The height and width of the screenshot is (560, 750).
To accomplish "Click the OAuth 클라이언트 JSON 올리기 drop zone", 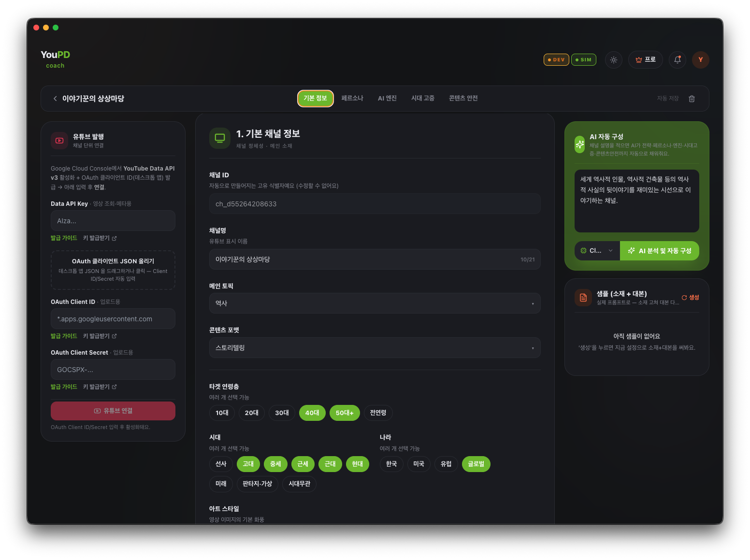I will 113,270.
